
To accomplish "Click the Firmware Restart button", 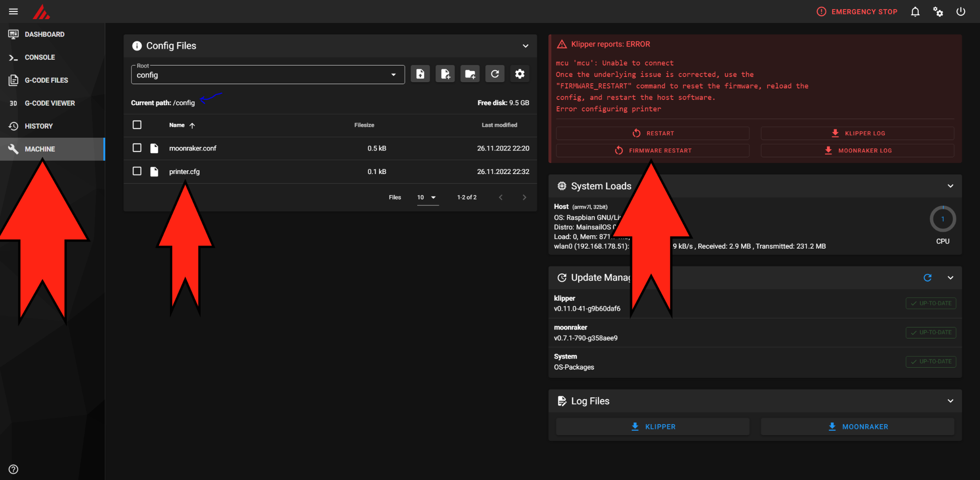I will (653, 151).
